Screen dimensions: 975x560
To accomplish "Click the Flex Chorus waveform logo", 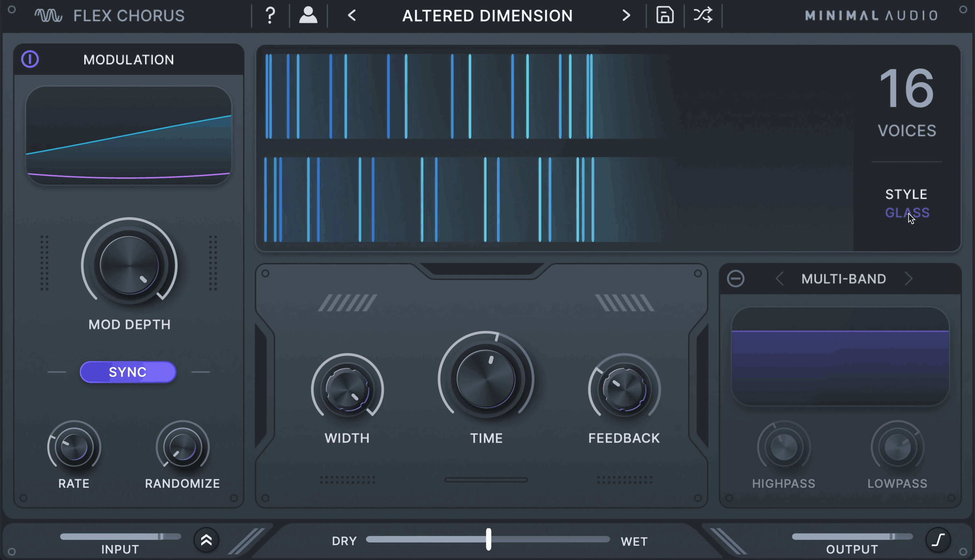I will tap(49, 16).
